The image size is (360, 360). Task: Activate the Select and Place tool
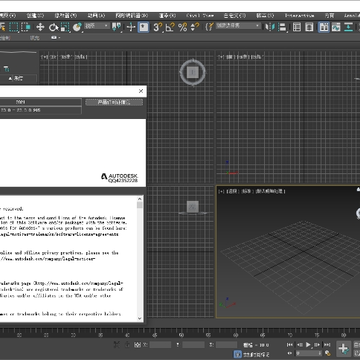pyautogui.click(x=77, y=27)
